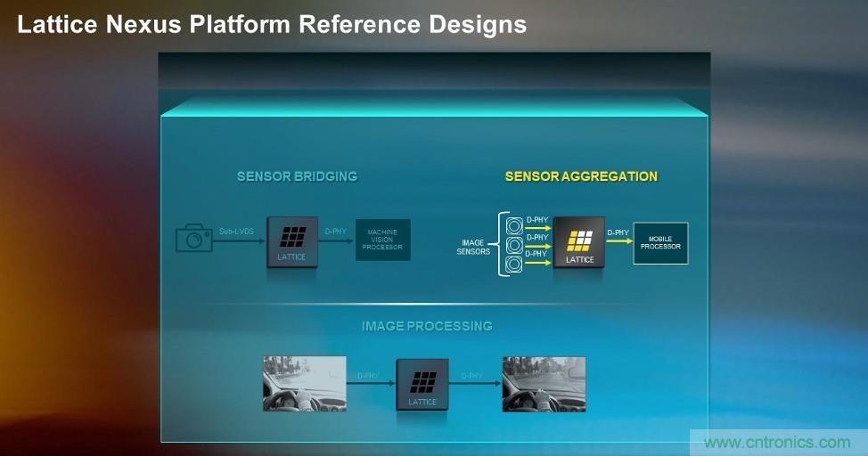Click the D-PHY label before Machine Vision Processor

(336, 232)
